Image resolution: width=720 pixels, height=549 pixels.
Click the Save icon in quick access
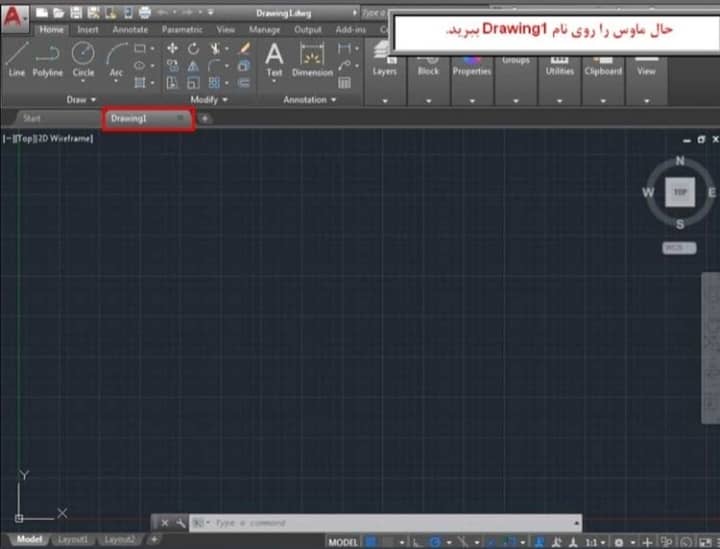coord(76,13)
